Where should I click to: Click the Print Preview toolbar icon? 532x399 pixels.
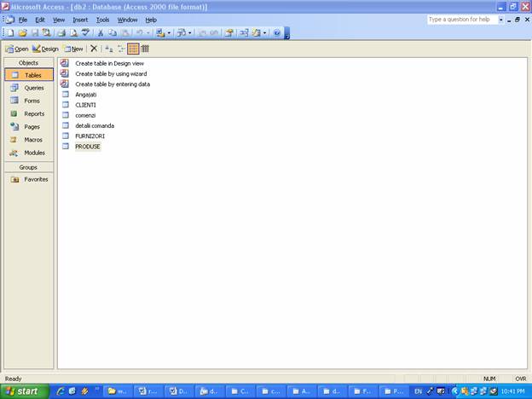coord(73,33)
